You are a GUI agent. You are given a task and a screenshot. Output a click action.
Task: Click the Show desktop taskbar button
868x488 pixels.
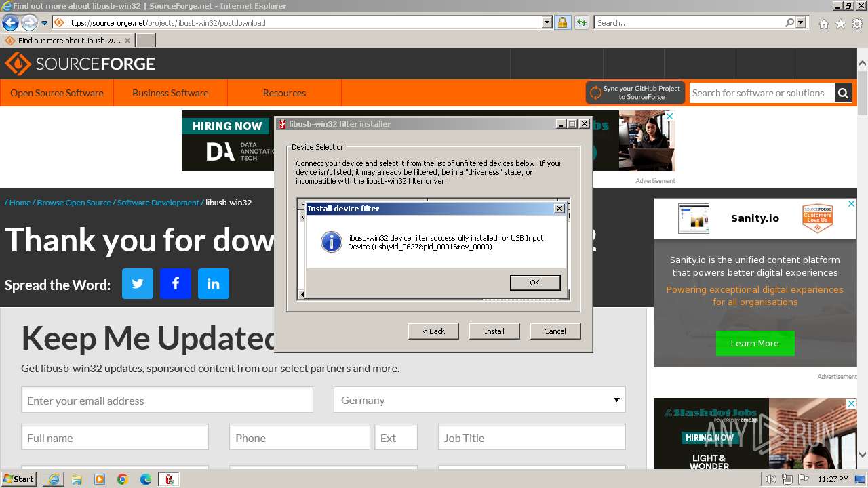[861, 479]
